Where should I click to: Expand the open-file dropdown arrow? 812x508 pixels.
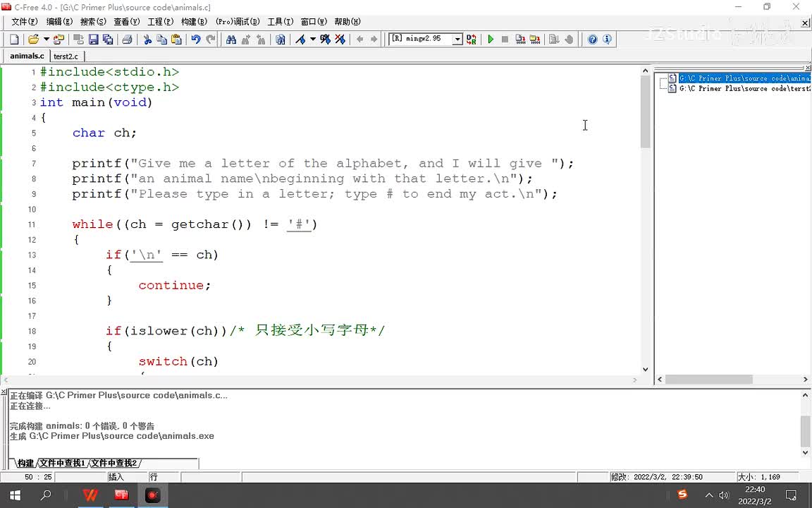(46, 40)
